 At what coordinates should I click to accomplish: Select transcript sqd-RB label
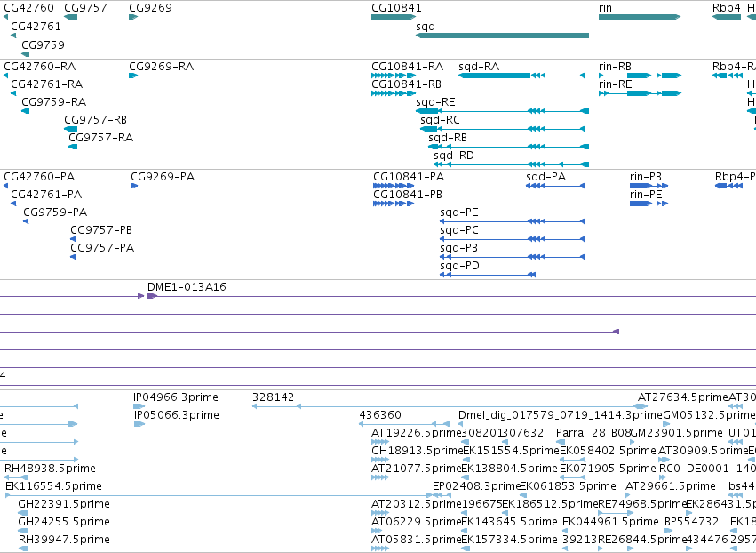coord(448,138)
